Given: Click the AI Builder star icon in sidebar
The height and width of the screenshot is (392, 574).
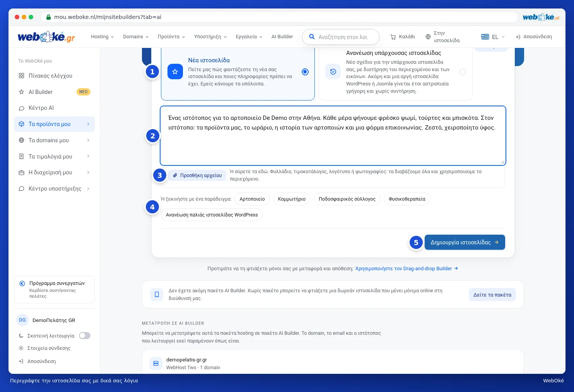Looking at the screenshot, I should (x=22, y=92).
